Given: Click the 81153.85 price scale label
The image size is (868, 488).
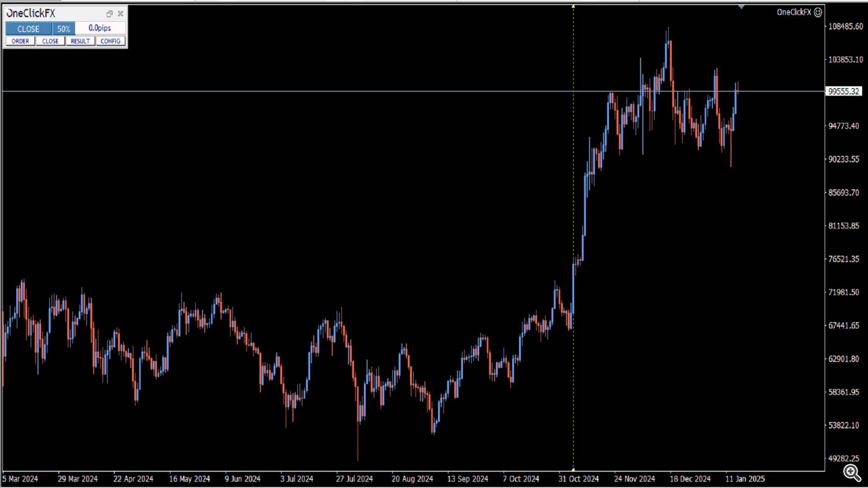Looking at the screenshot, I should point(844,225).
